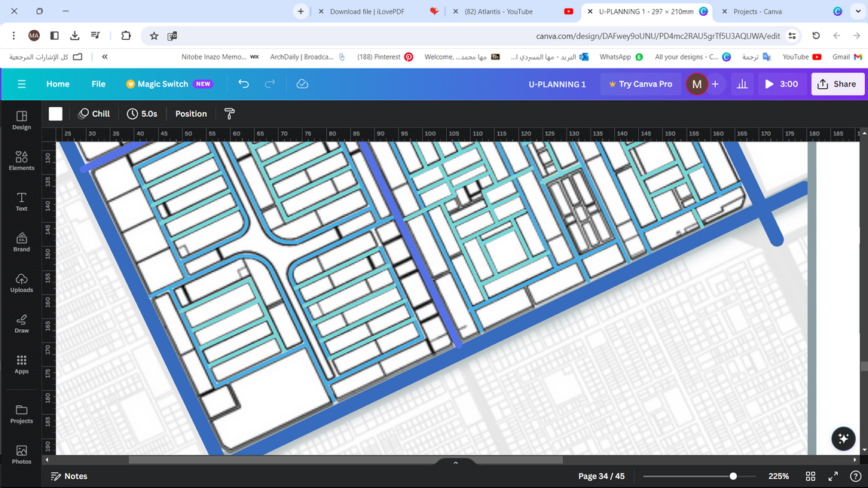The height and width of the screenshot is (488, 868).
Task: Toggle grid view of pages
Action: [811, 476]
